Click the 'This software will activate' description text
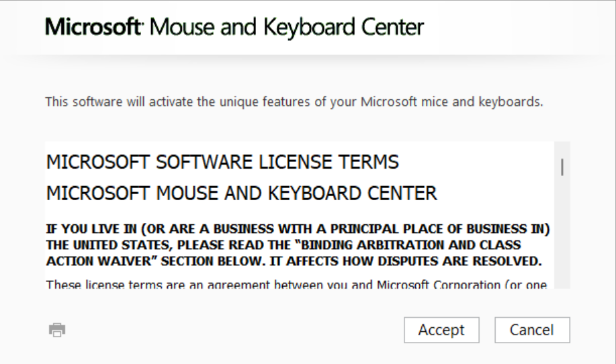 [294, 102]
